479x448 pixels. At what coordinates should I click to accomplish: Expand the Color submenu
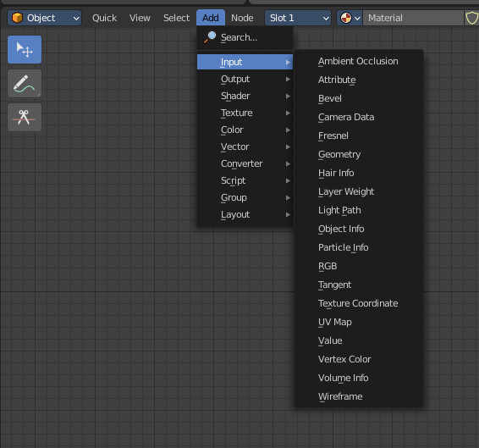(x=245, y=130)
